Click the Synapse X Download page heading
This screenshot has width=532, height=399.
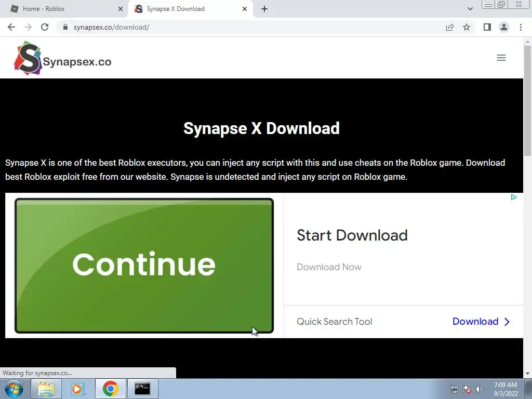point(261,128)
